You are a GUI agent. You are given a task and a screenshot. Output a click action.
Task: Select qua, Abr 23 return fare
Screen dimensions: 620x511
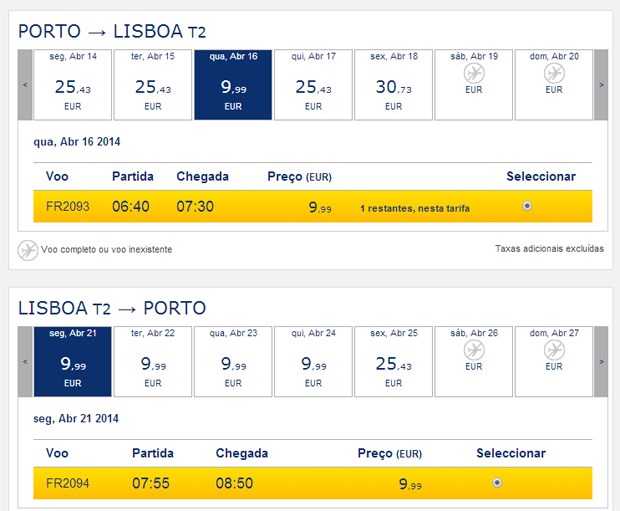coord(233,361)
